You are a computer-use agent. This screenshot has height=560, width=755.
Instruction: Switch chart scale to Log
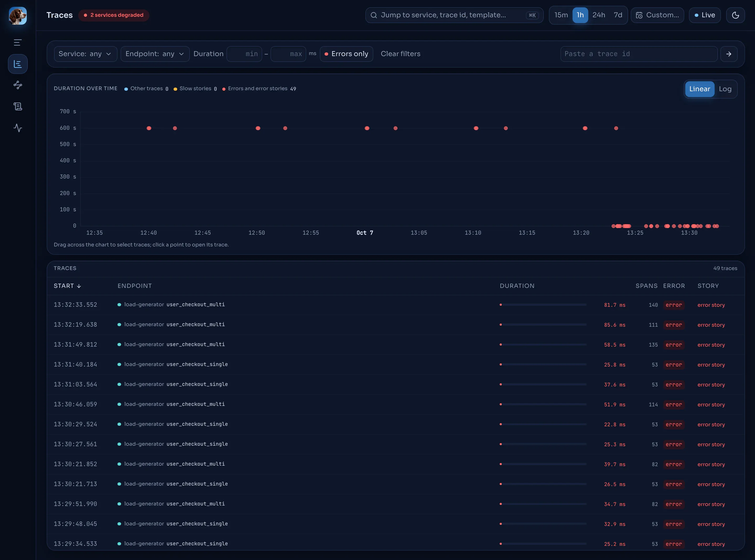(x=725, y=89)
